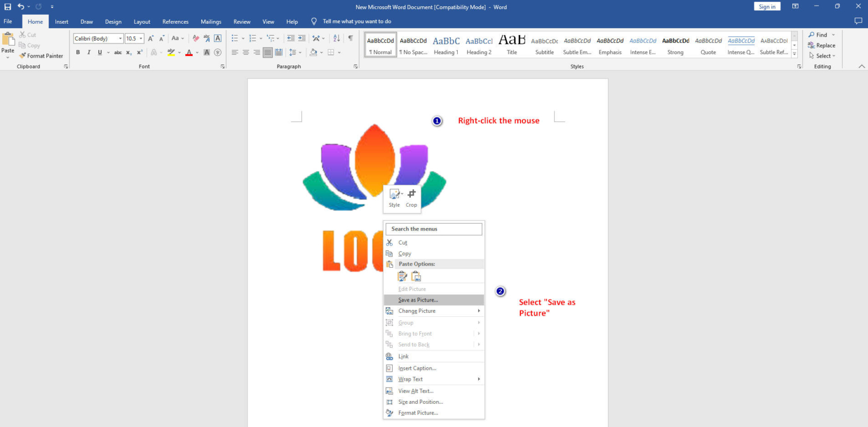Click the Sign in button
The image size is (868, 427).
[x=767, y=6]
